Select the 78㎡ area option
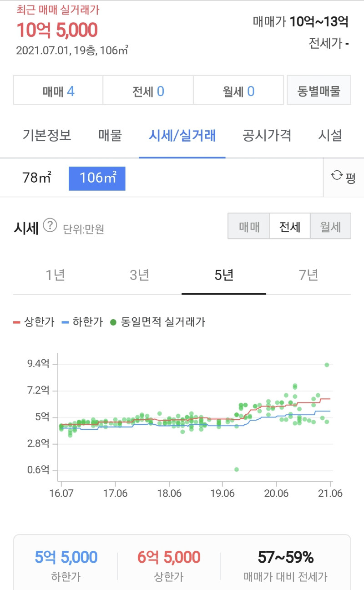This screenshot has height=590, width=364. point(36,178)
